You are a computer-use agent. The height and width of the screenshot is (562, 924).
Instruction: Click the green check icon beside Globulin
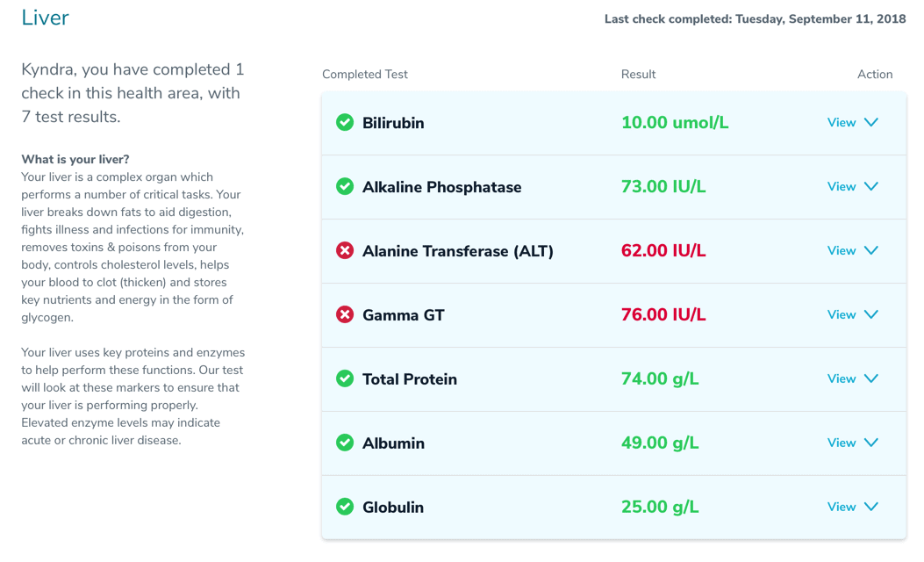click(x=345, y=507)
